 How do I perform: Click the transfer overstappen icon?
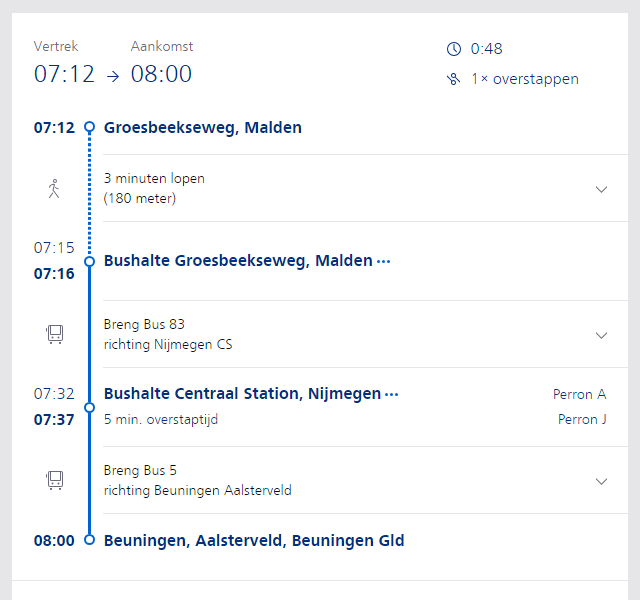(x=454, y=79)
